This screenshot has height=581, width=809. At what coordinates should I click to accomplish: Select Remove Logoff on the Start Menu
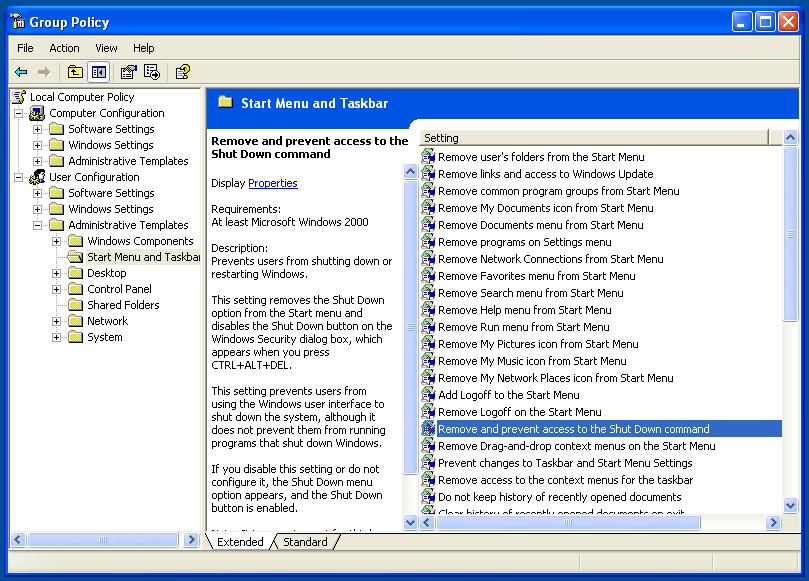520,412
